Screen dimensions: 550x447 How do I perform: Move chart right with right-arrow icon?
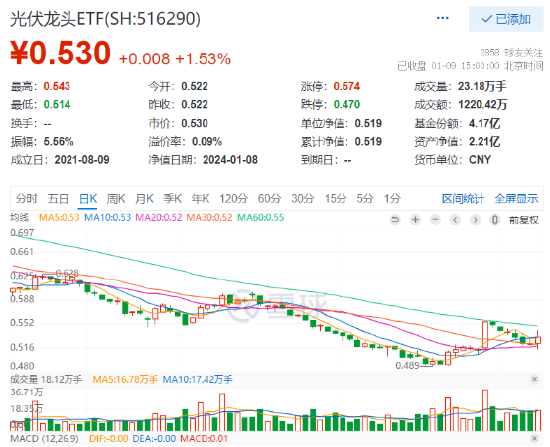click(x=475, y=220)
